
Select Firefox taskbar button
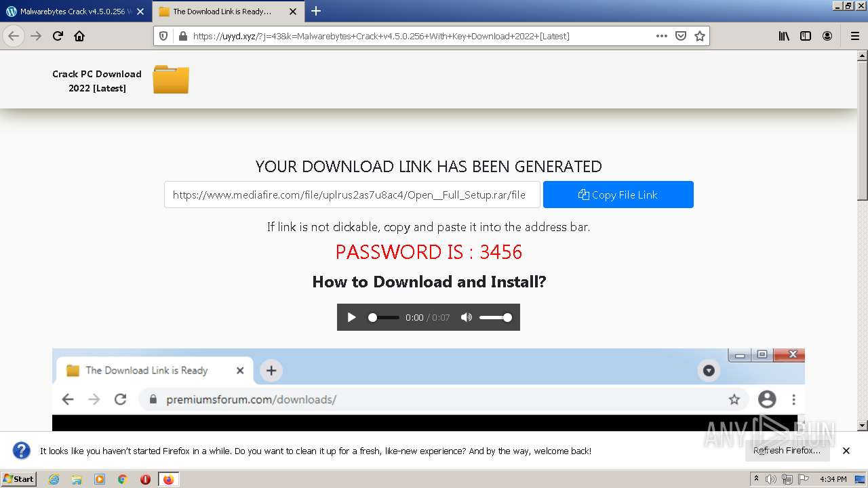pos(168,479)
